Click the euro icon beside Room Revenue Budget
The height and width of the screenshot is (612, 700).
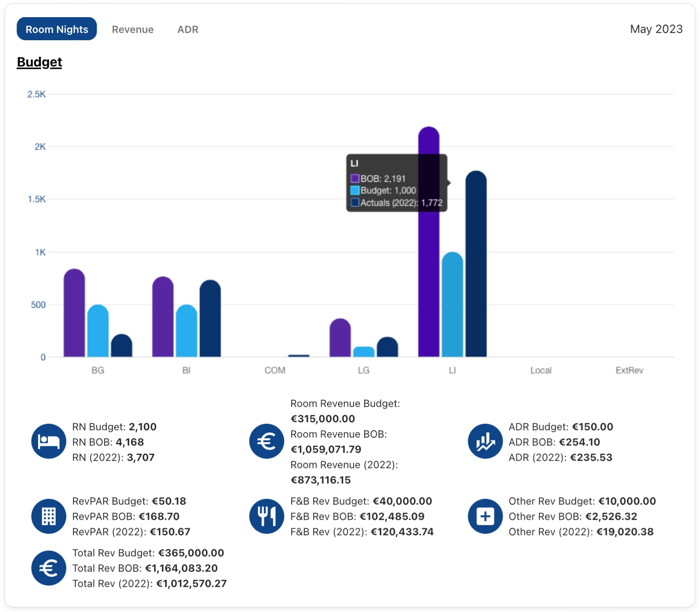[x=267, y=441]
